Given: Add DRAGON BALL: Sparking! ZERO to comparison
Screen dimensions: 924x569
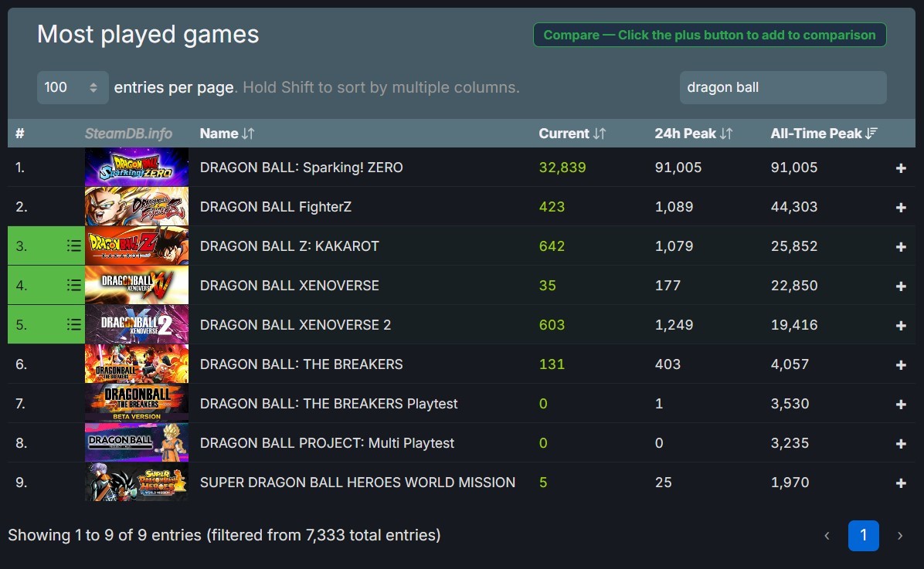Looking at the screenshot, I should 900,168.
